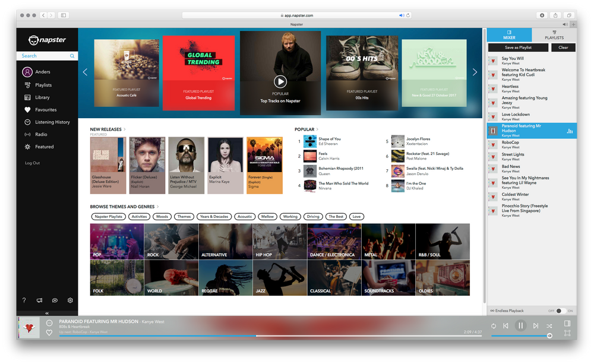Open help via the question mark icon
The image size is (594, 364).
(24, 300)
